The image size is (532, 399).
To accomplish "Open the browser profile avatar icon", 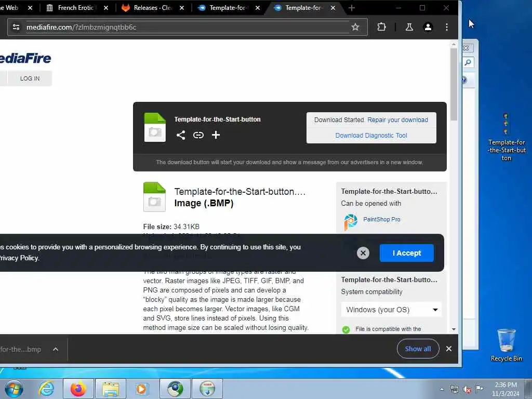I will 428,27.
